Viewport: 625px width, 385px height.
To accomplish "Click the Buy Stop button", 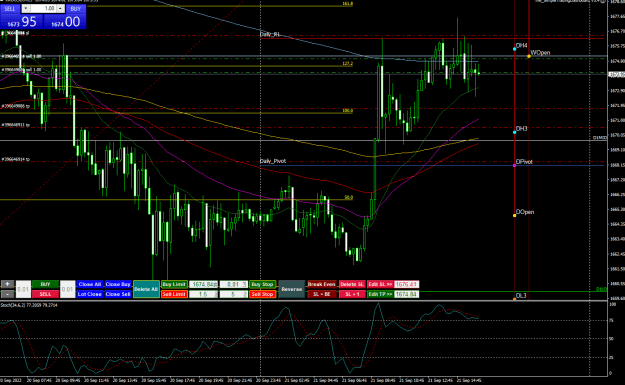I will click(263, 284).
